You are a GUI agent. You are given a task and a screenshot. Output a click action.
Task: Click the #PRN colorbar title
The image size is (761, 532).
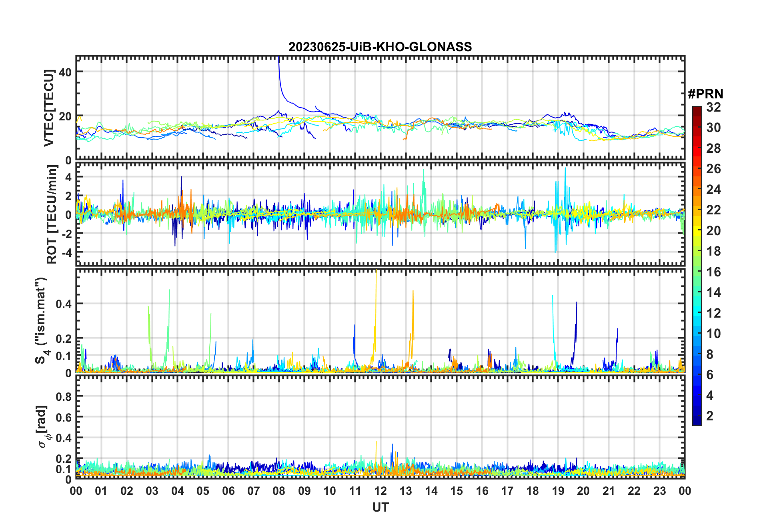tap(705, 94)
